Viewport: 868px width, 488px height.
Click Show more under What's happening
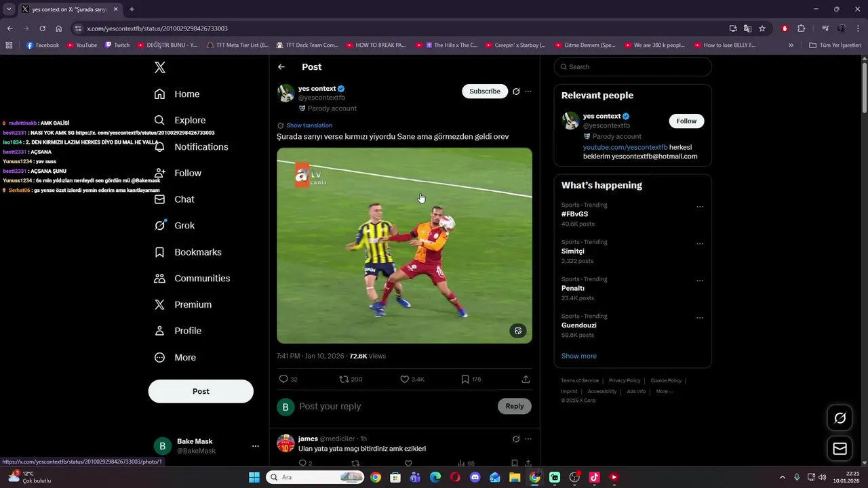(579, 356)
